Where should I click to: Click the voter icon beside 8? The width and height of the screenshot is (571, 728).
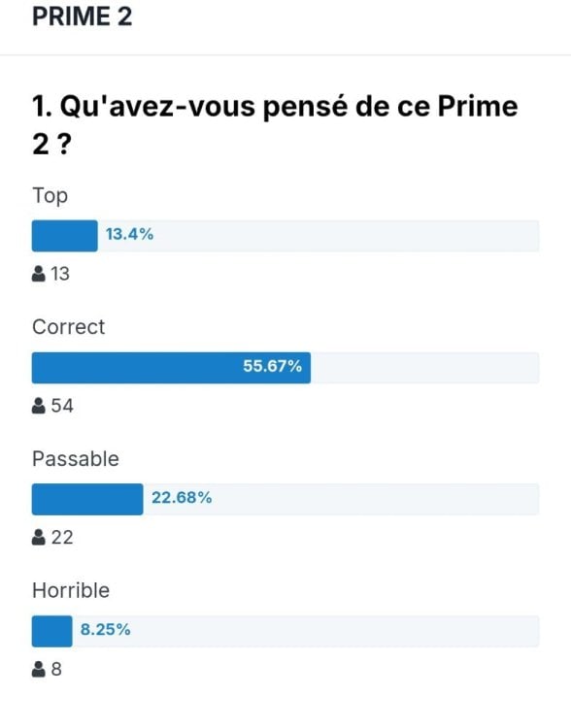39,670
